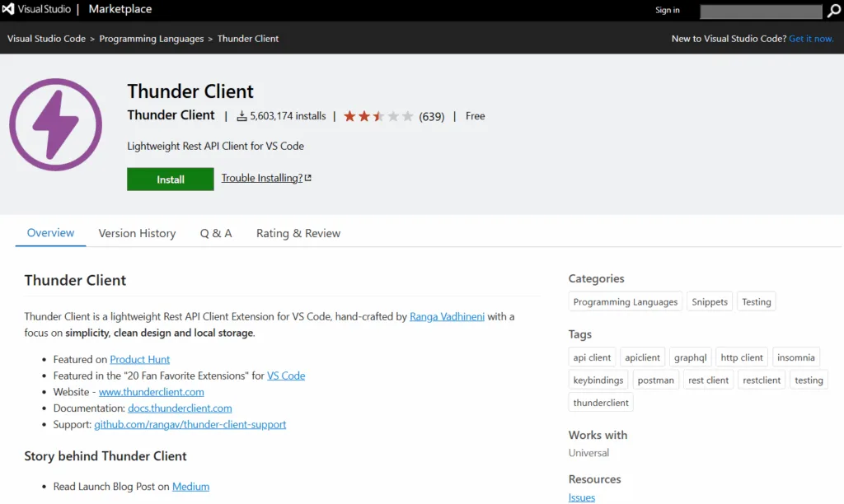The image size is (844, 504).
Task: Open the Medium blog post link
Action: pyautogui.click(x=190, y=487)
